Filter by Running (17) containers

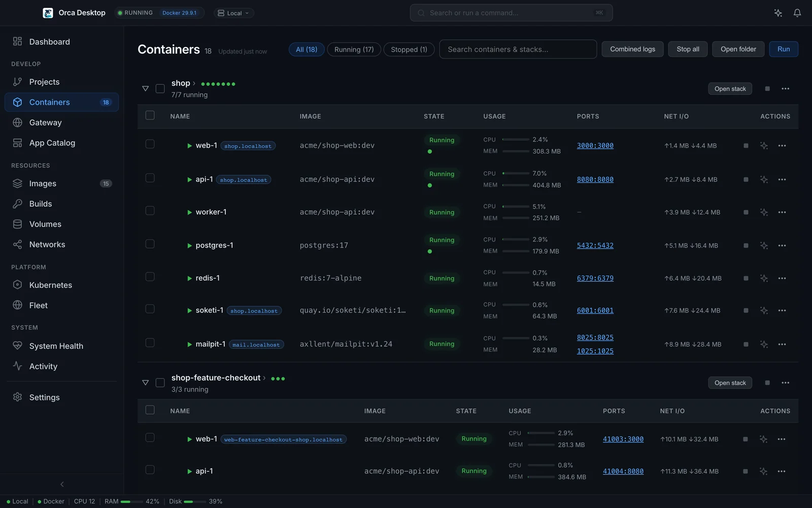[x=354, y=49]
